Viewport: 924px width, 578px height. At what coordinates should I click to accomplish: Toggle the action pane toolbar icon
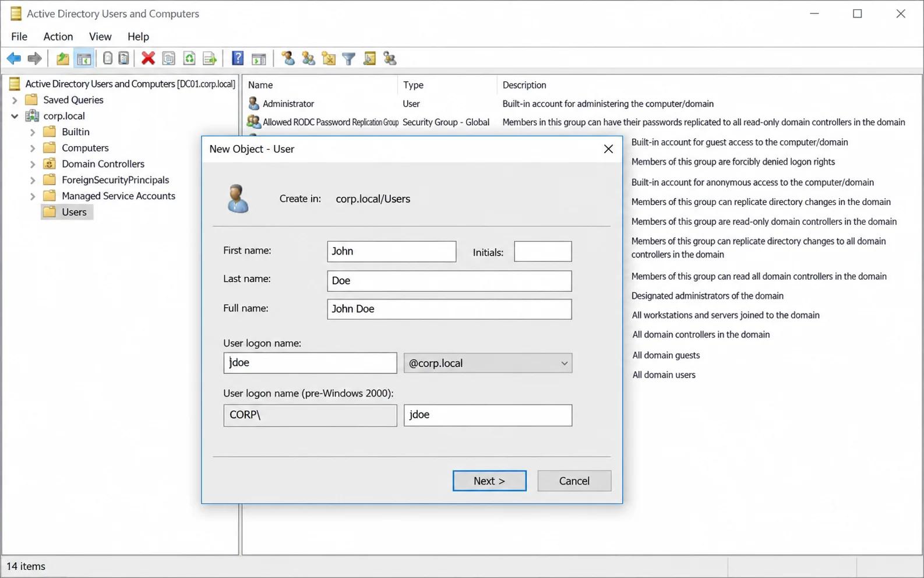point(259,58)
